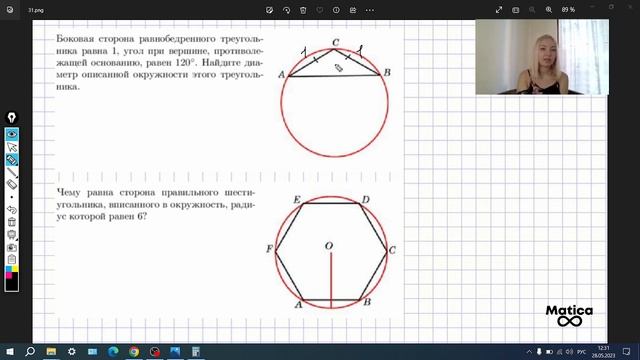The height and width of the screenshot is (360, 640).
Task: Toggle the eye visibility button in annotation toolbar
Action: (12, 134)
